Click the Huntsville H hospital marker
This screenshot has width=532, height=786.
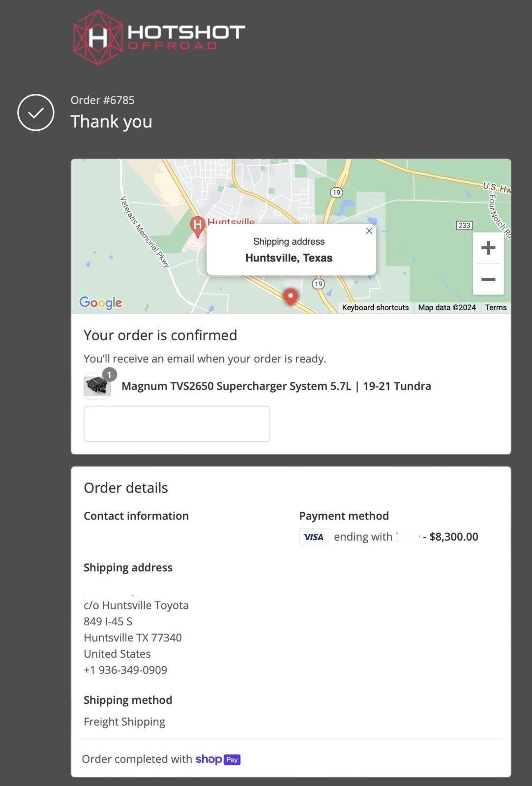[x=197, y=226]
